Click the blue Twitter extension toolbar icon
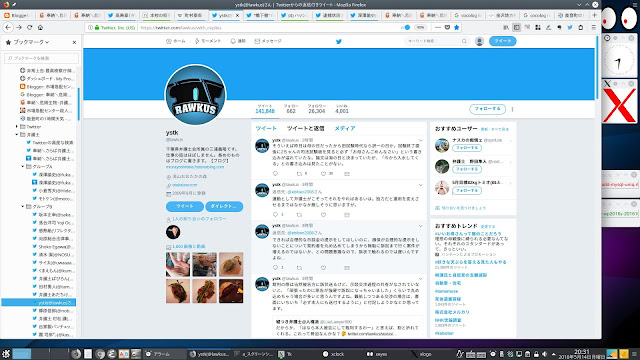The width and height of the screenshot is (640, 360). [x=570, y=27]
